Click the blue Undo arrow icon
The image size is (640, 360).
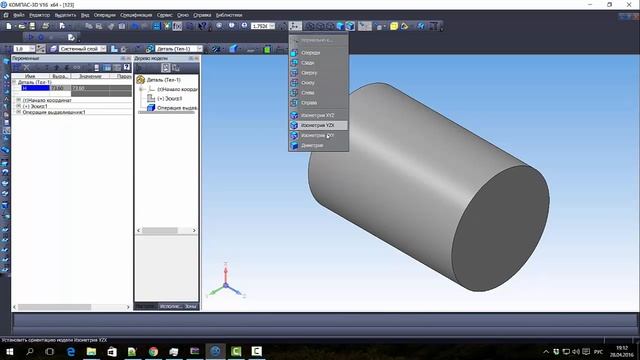tap(135, 26)
